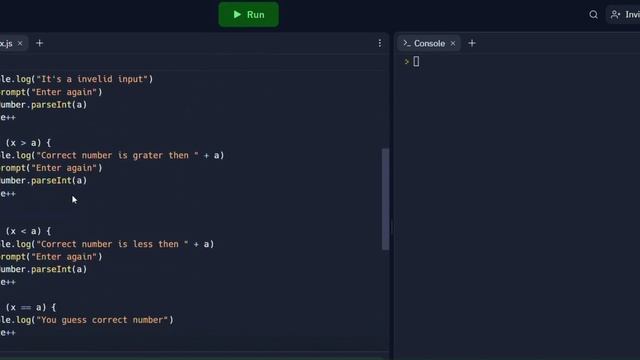The height and width of the screenshot is (360, 640).
Task: Add a new editor tab with plus
Action: [x=40, y=43]
